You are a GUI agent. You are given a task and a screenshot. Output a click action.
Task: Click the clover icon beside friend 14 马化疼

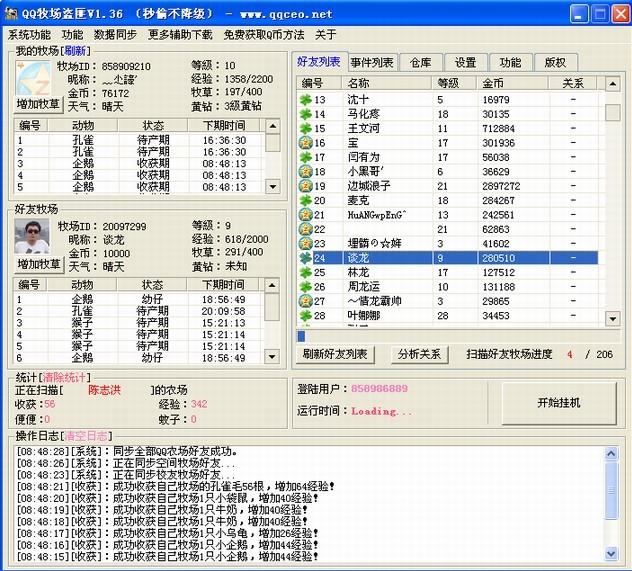pyautogui.click(x=306, y=114)
